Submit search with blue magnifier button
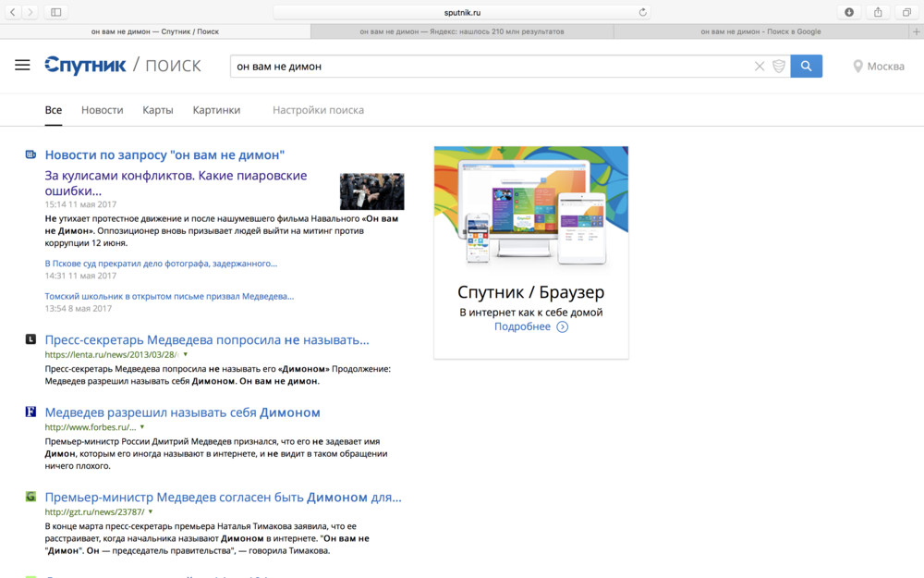 pos(806,66)
